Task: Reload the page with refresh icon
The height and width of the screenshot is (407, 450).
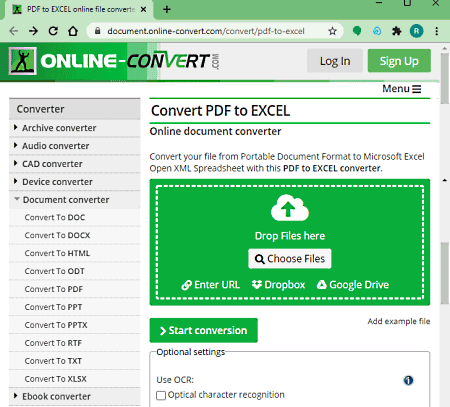Action: pyautogui.click(x=53, y=31)
